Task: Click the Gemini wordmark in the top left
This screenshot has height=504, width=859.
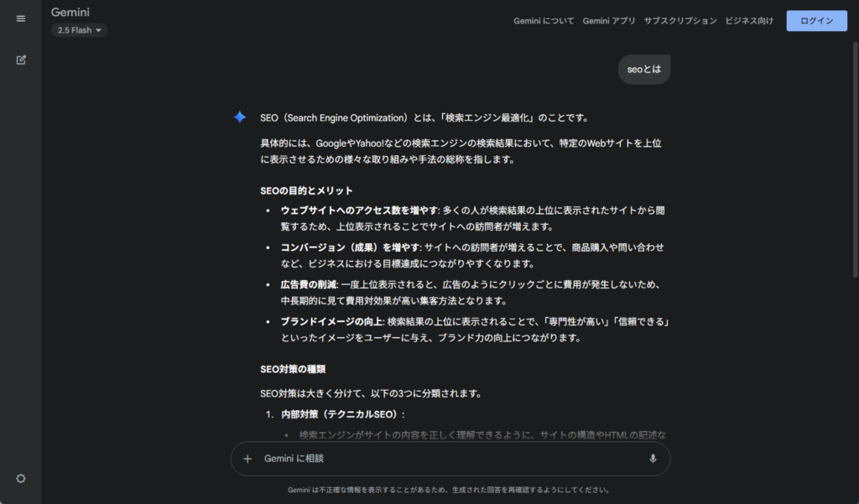Action: coord(70,12)
